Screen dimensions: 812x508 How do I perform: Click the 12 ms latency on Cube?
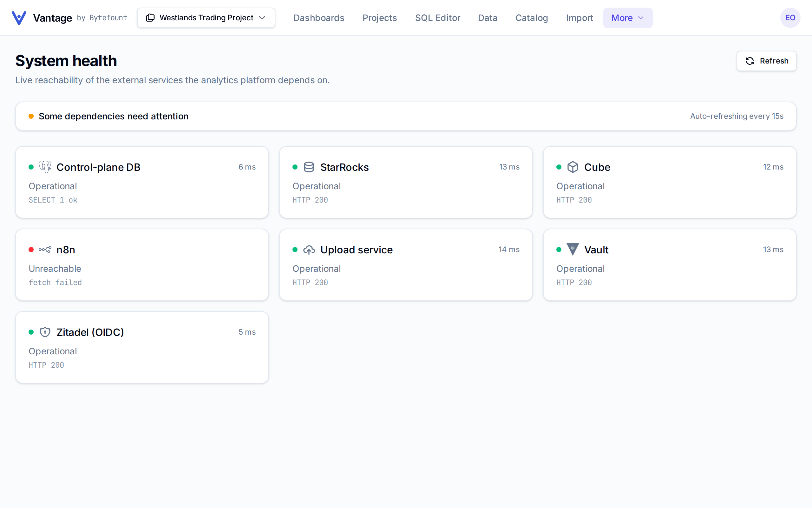(773, 167)
